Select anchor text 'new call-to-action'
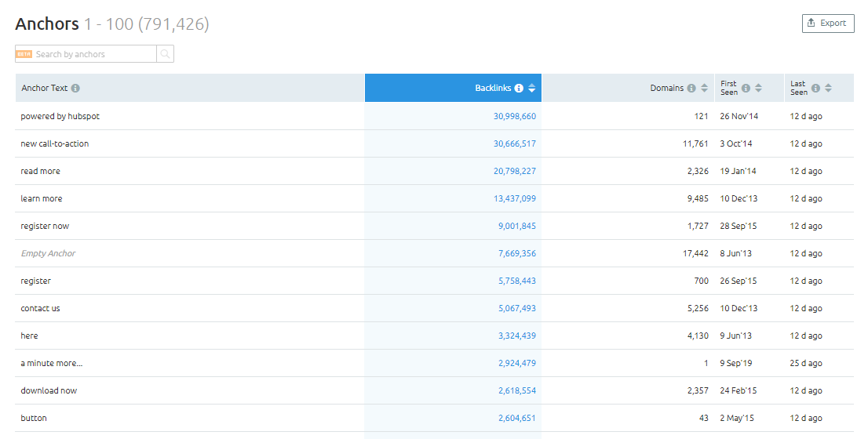The width and height of the screenshot is (868, 439). [x=55, y=143]
